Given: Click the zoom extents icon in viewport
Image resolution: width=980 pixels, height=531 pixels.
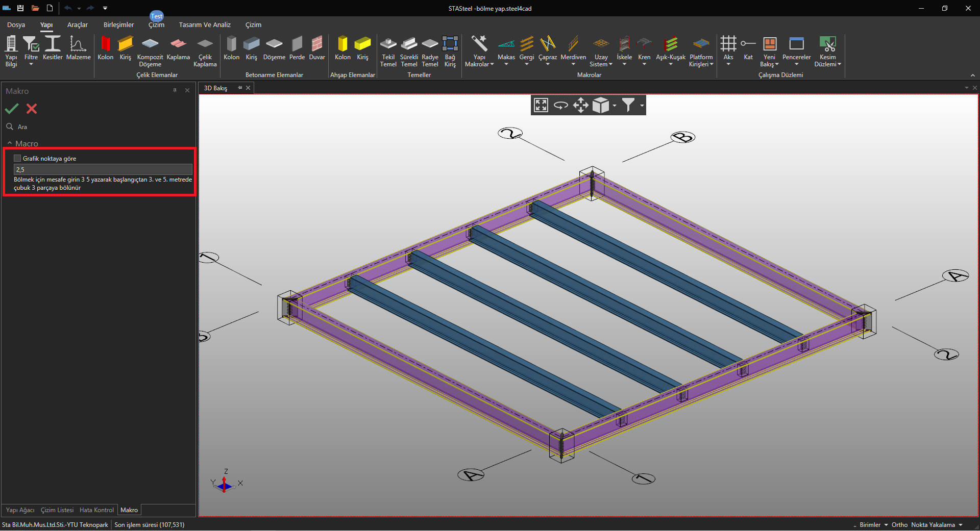Looking at the screenshot, I should tap(541, 105).
